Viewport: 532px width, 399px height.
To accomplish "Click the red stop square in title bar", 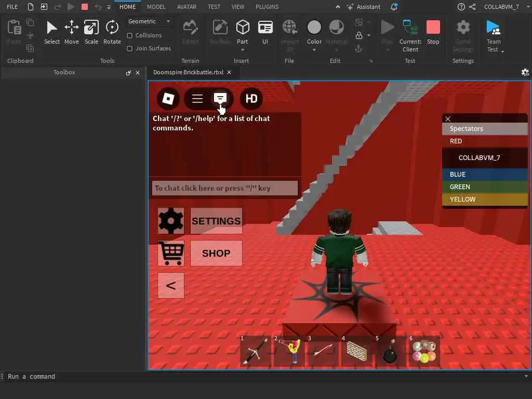I will click(85, 7).
